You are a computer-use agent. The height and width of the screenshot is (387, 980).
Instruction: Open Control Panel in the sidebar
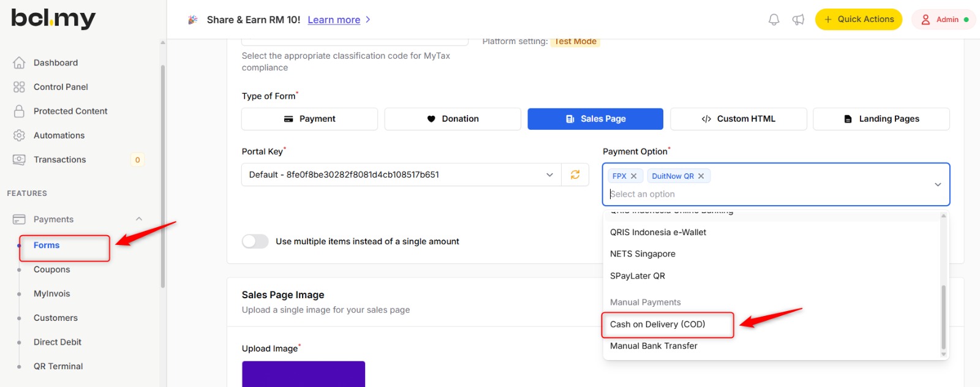click(x=61, y=87)
